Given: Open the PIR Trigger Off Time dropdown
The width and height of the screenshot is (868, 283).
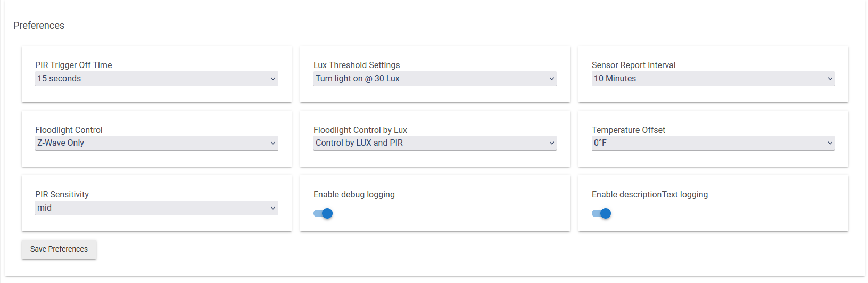Looking at the screenshot, I should coord(156,79).
